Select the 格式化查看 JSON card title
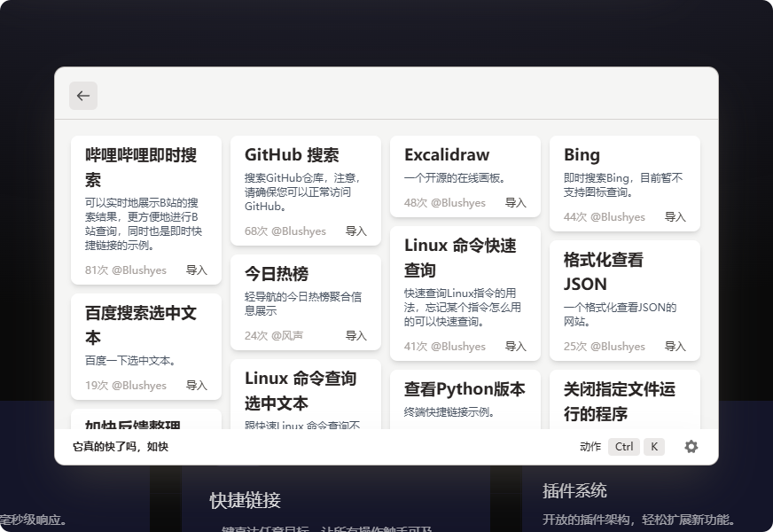 604,271
